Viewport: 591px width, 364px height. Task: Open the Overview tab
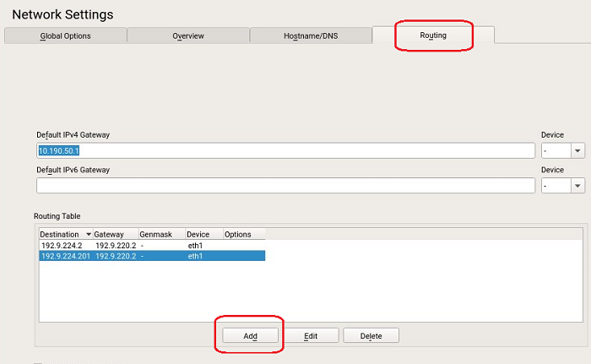(x=187, y=35)
